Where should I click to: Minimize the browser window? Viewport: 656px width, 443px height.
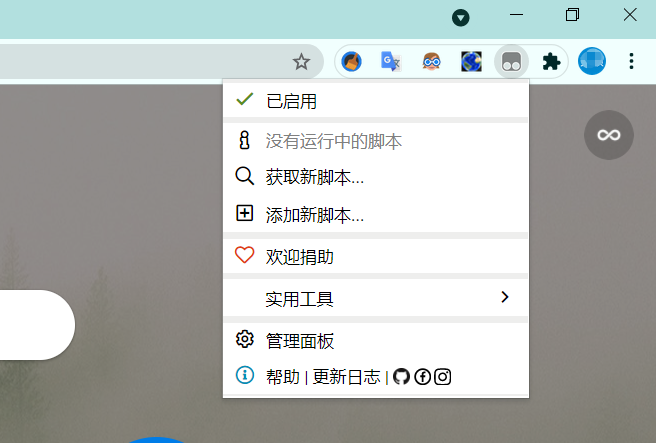pos(516,15)
